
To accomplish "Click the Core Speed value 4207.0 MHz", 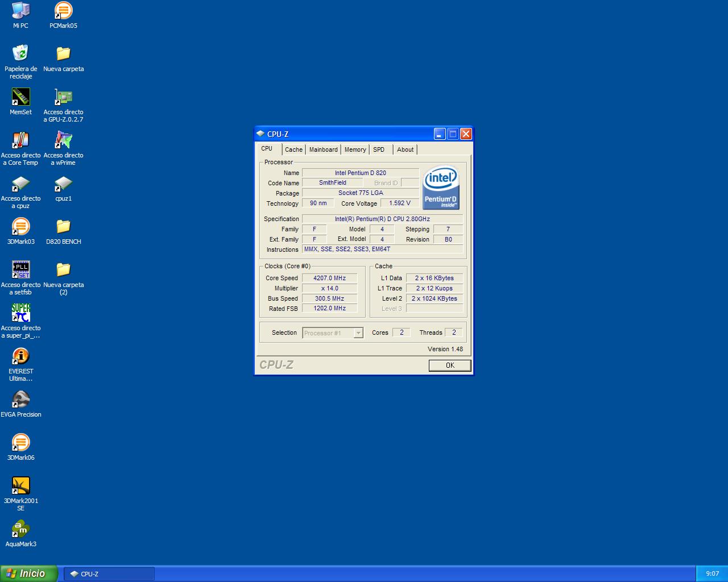I will click(329, 278).
